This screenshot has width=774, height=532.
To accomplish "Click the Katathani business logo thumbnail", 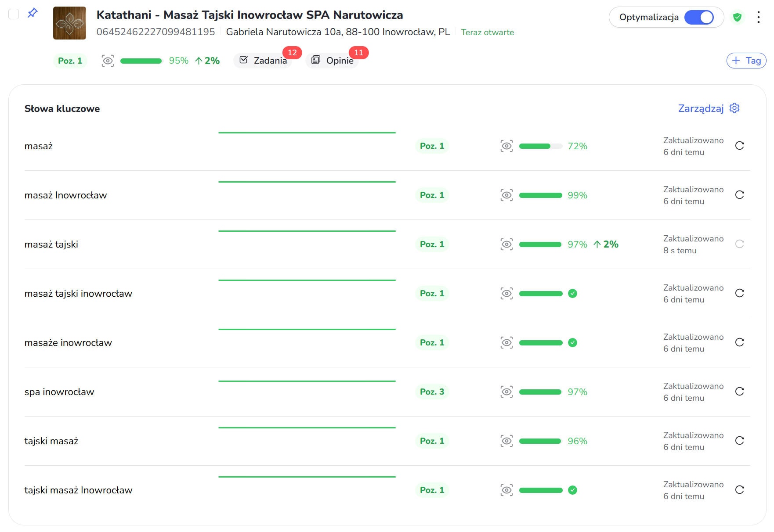I will (x=69, y=23).
